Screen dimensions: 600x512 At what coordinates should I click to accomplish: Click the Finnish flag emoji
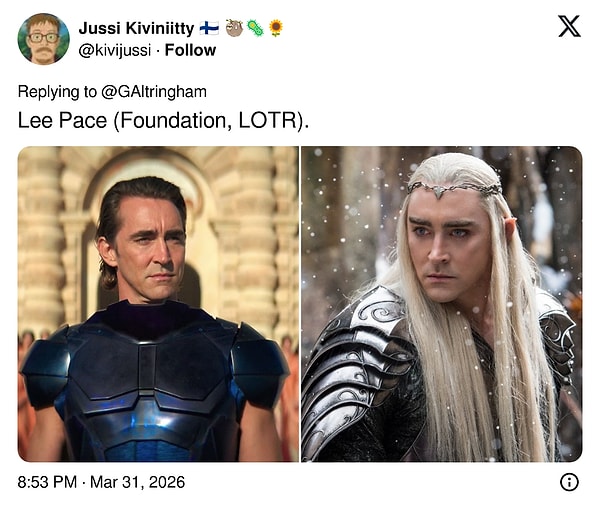pos(209,28)
